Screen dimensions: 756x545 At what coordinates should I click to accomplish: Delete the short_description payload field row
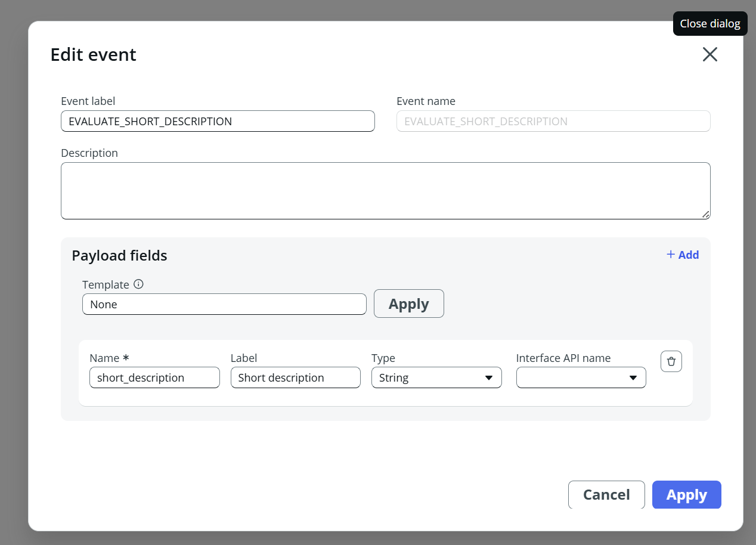tap(671, 361)
